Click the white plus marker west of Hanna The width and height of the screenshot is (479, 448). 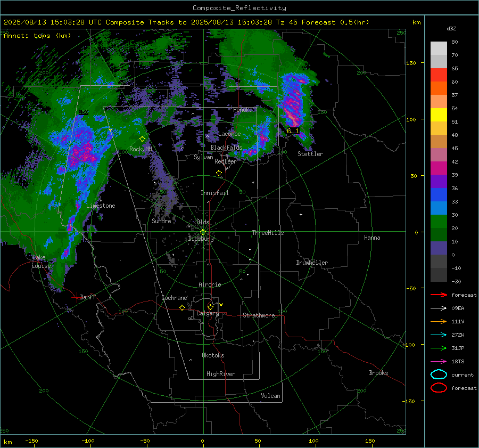point(301,214)
